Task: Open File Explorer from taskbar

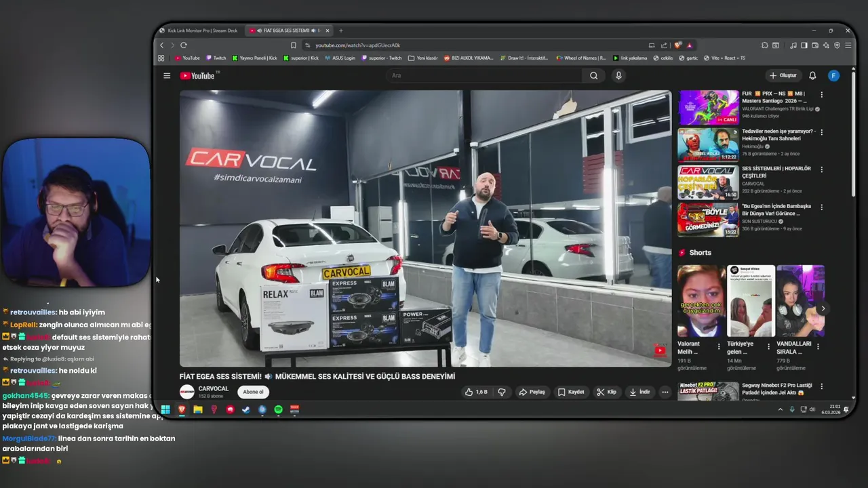Action: coord(197,409)
